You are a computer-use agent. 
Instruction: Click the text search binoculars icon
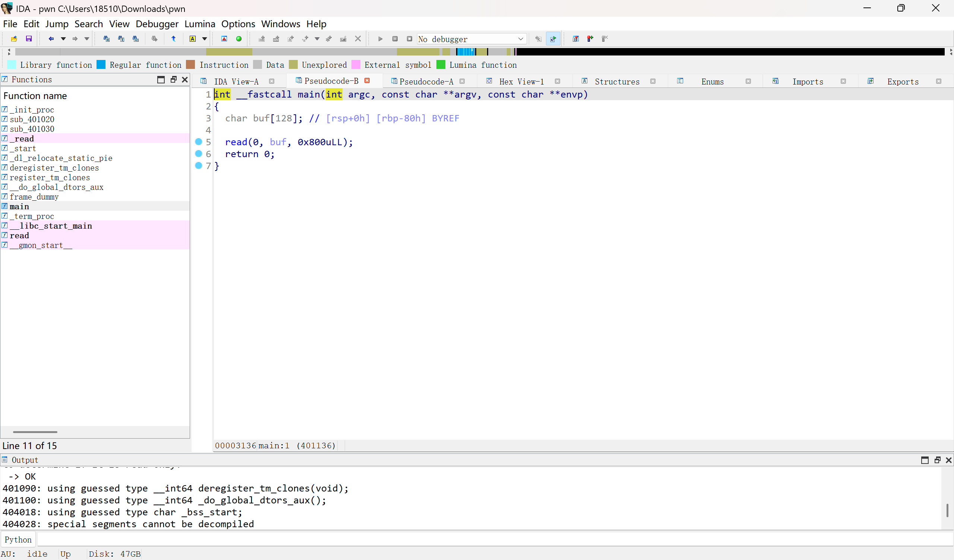121,39
